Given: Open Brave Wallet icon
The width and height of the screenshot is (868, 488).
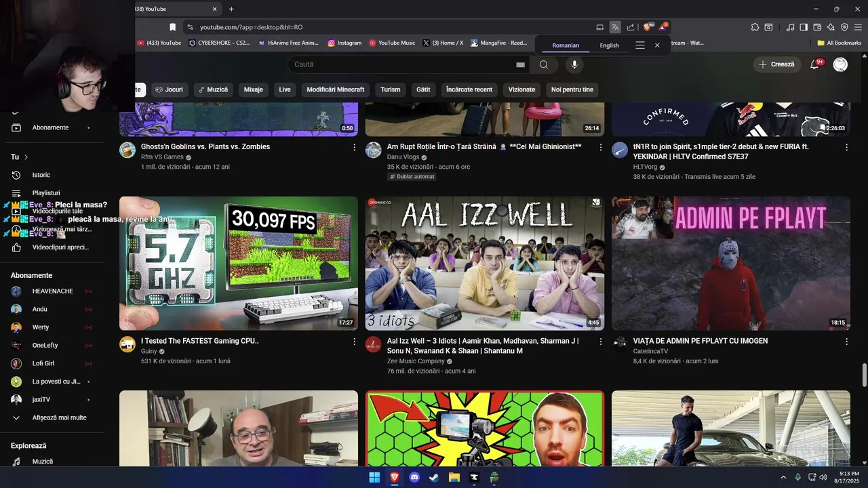Looking at the screenshot, I should [817, 27].
